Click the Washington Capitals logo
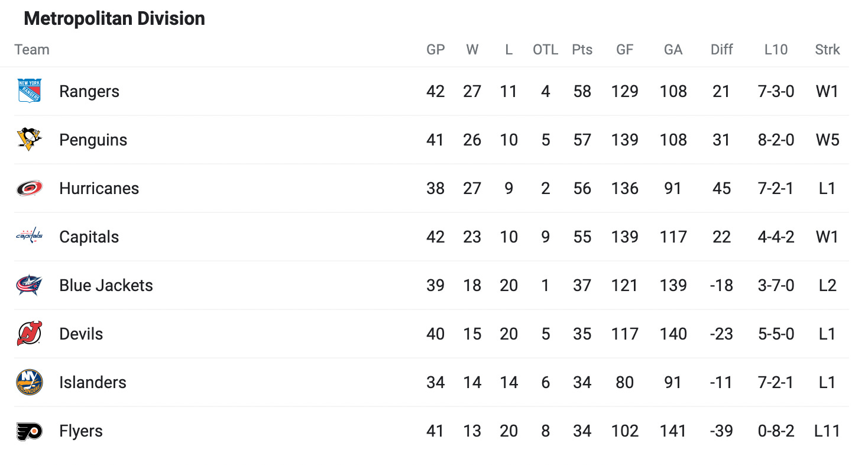This screenshot has height=465, width=868. (x=29, y=237)
